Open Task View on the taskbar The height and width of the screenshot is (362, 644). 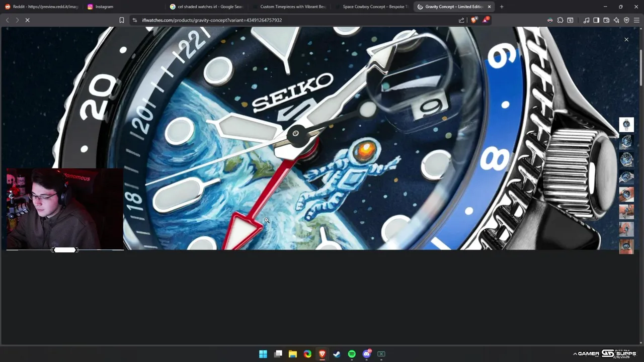pos(278,354)
